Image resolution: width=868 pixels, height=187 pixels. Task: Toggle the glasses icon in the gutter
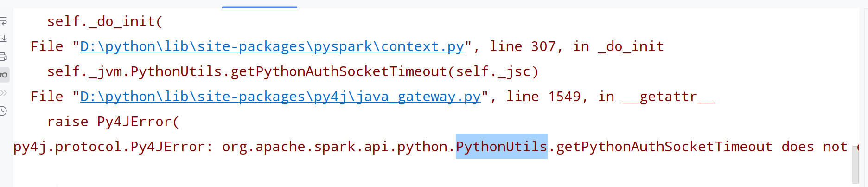click(4, 75)
